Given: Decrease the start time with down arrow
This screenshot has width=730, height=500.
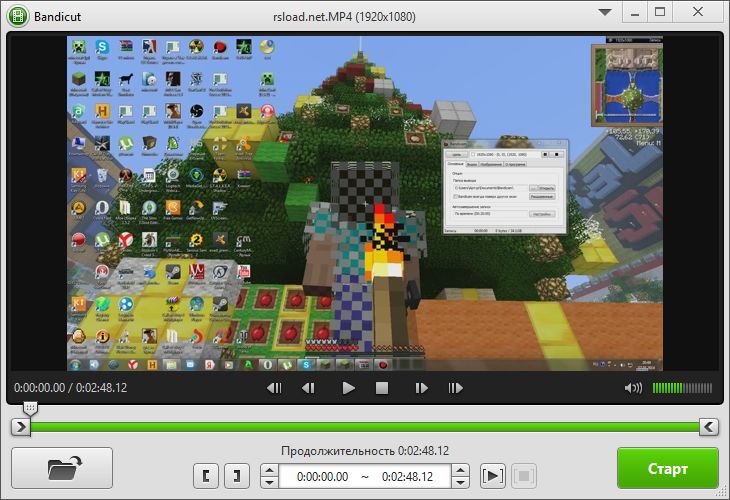Looking at the screenshot, I should pos(269,482).
